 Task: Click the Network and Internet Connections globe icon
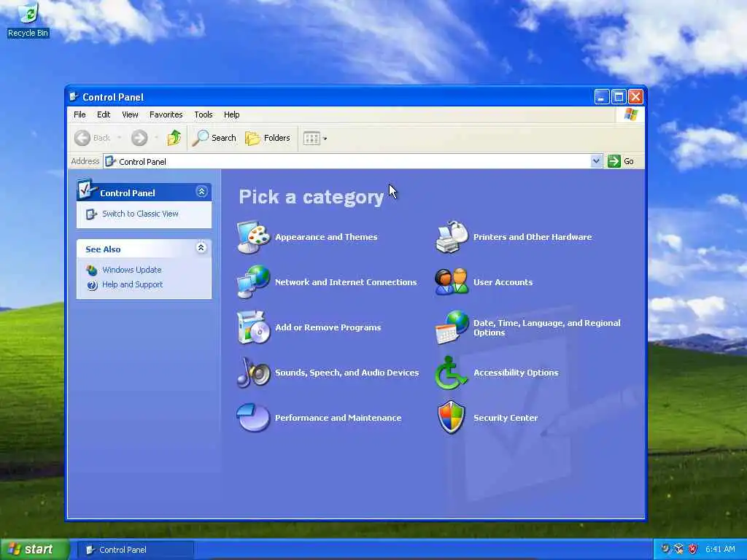coord(253,282)
